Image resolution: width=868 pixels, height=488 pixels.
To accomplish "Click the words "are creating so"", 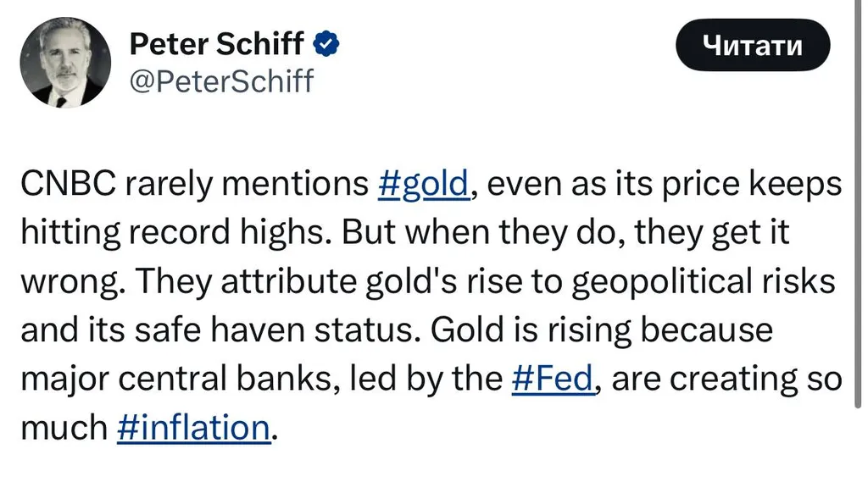I will [726, 379].
